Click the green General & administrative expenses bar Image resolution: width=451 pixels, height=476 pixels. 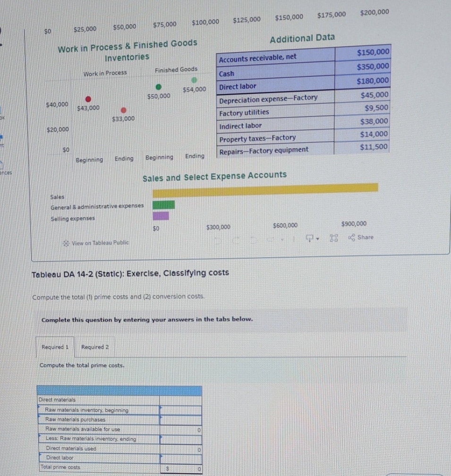(x=163, y=205)
